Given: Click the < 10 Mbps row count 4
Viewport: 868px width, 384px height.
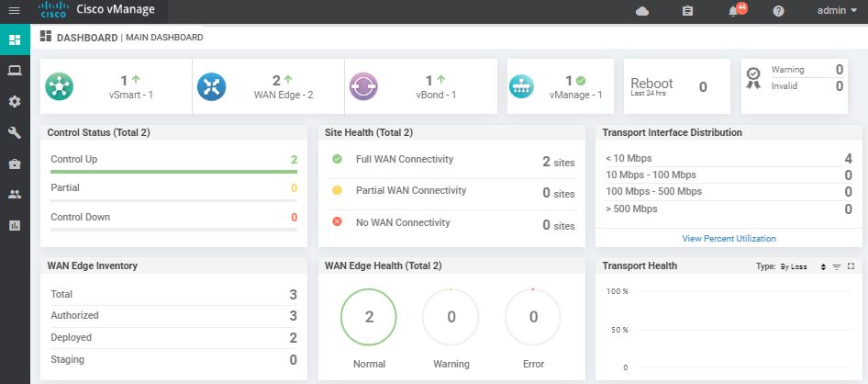Looking at the screenshot, I should [848, 159].
